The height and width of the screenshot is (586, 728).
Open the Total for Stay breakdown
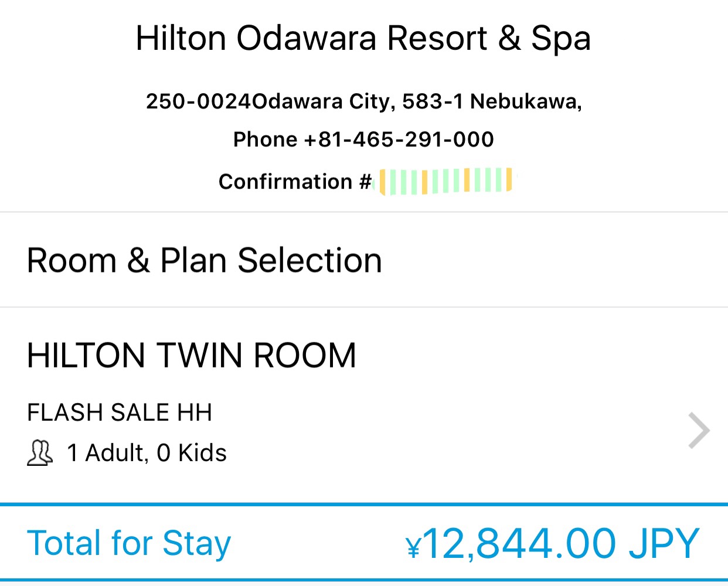pos(364,543)
